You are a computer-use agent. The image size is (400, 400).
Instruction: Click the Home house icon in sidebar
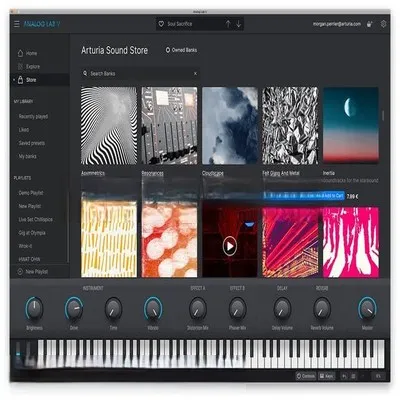click(x=20, y=53)
